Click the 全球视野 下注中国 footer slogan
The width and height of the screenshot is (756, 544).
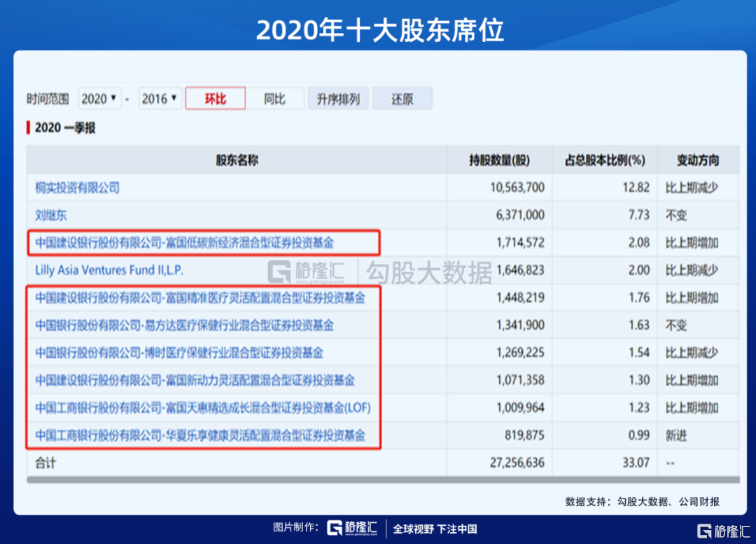tap(435, 529)
